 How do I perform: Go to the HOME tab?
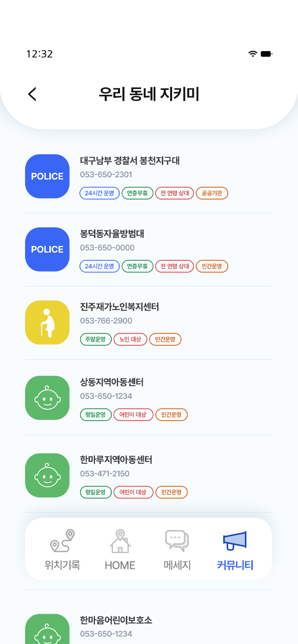point(120,549)
